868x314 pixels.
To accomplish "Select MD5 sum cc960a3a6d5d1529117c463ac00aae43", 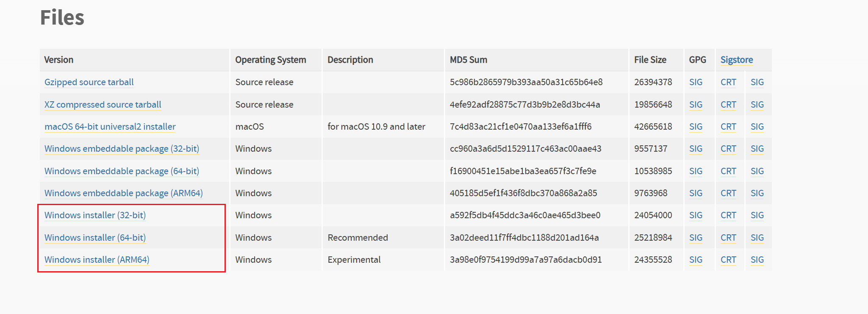I will click(x=526, y=149).
